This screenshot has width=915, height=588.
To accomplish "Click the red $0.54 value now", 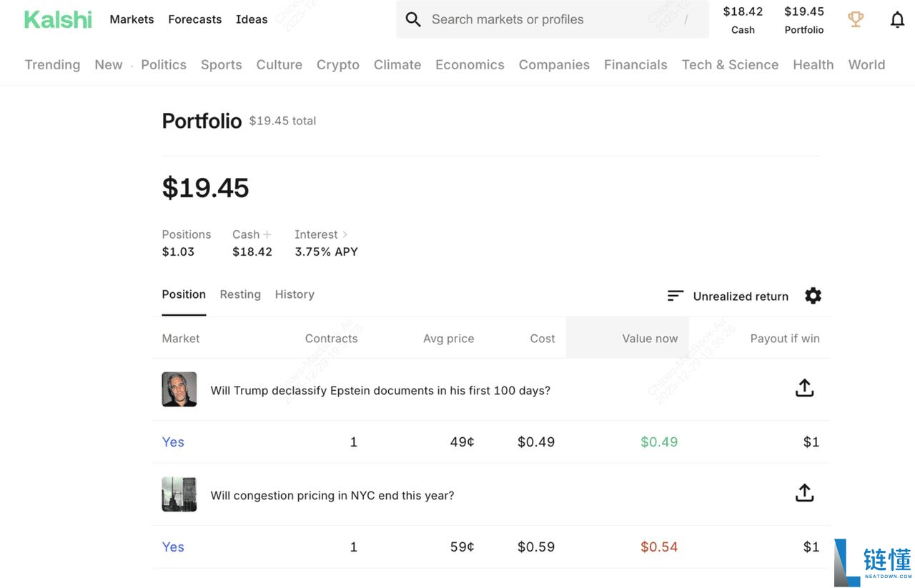I will coord(659,547).
